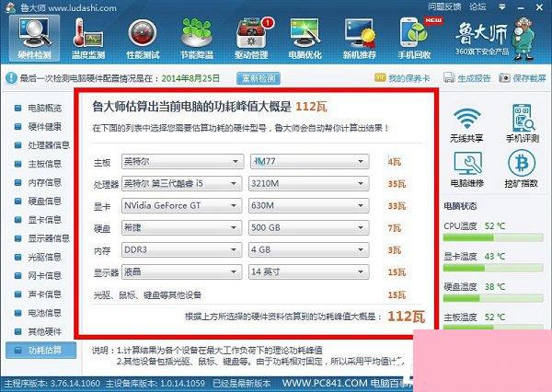Click 保存截屏 save screenshot
The width and height of the screenshot is (552, 392).
523,78
